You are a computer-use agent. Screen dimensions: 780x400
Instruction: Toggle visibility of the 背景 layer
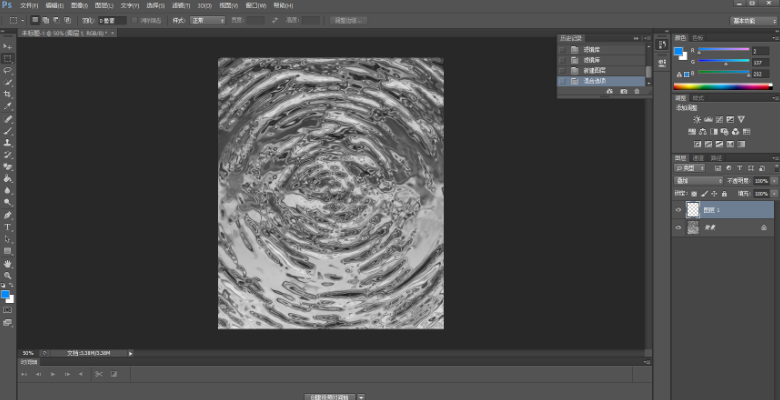(679, 228)
